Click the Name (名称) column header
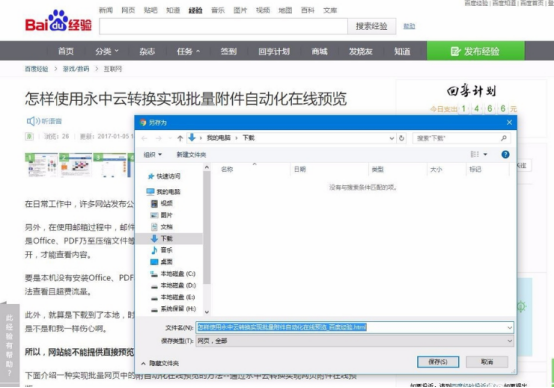Image resolution: width=554 pixels, height=388 pixels. click(x=227, y=170)
